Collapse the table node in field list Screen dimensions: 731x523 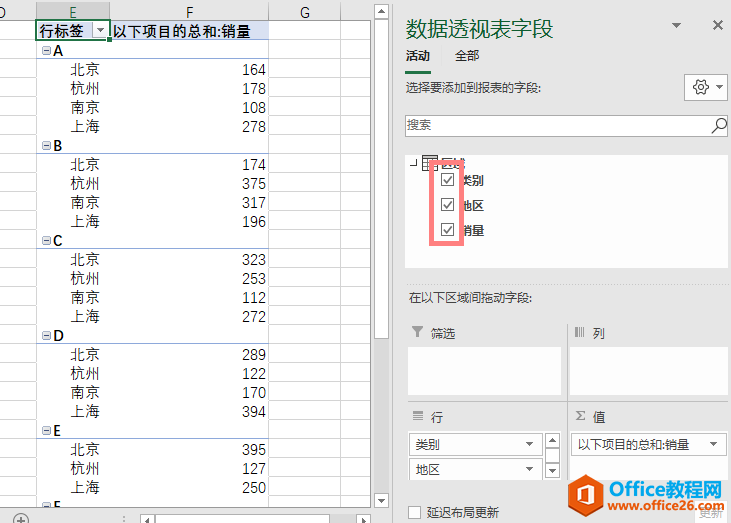click(x=413, y=163)
